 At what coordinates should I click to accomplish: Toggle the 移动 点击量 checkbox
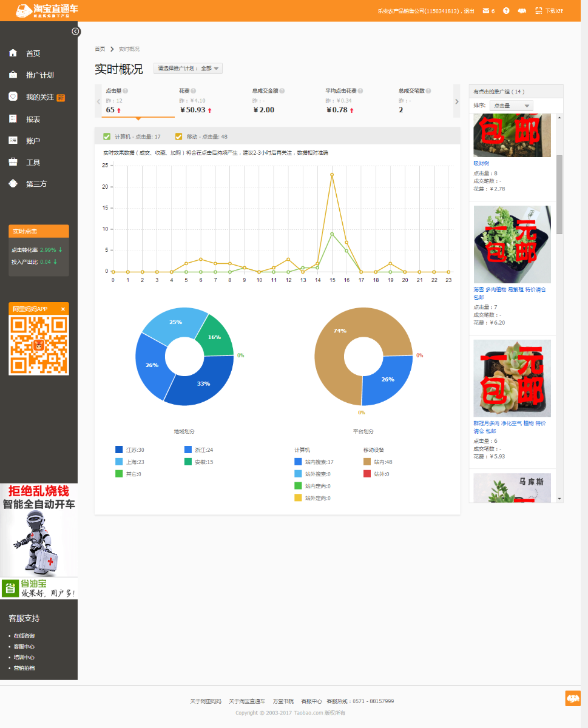178,136
